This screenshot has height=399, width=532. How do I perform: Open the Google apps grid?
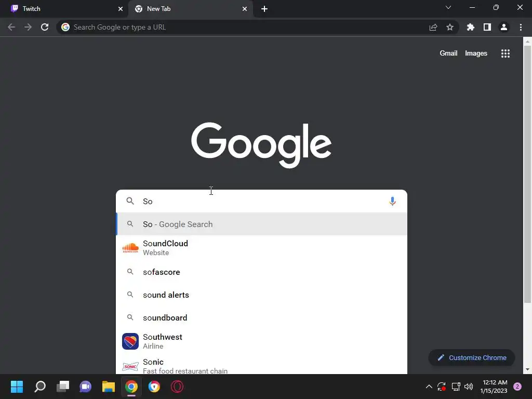click(x=506, y=54)
